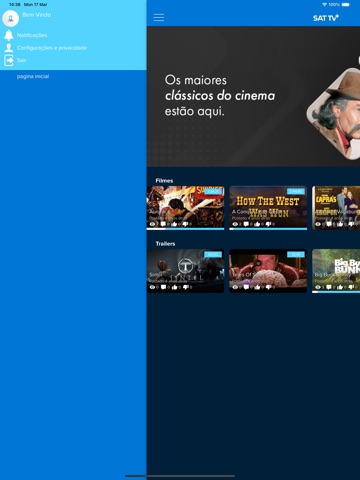Click comment icon on Sintel trailer
This screenshot has height=480, width=360.
coord(163,287)
